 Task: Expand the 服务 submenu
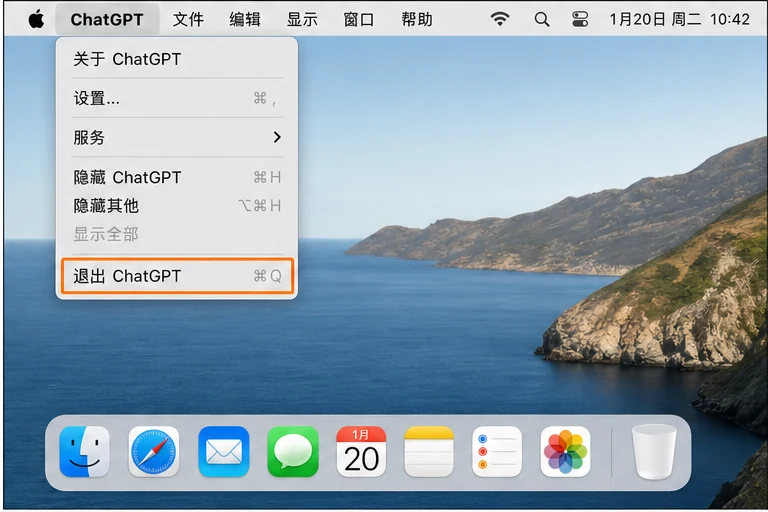click(177, 138)
